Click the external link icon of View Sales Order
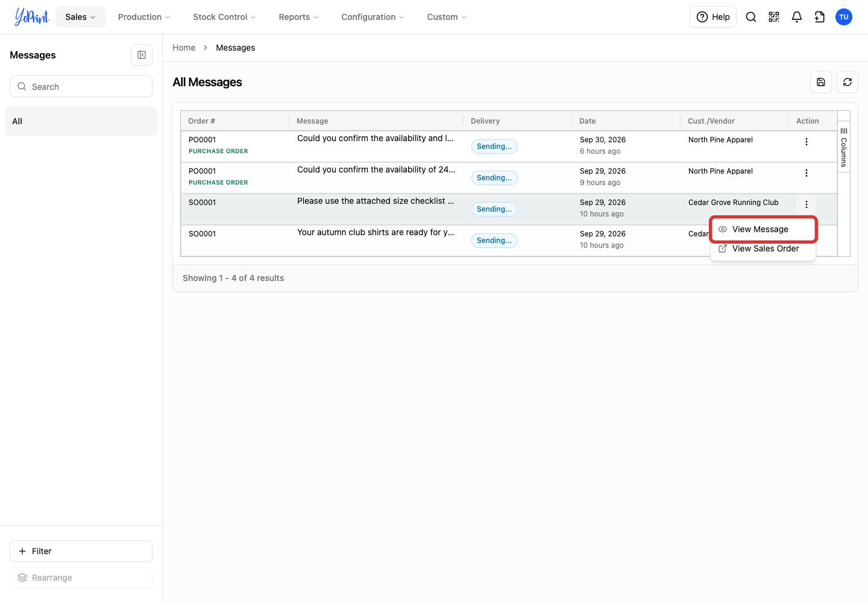 pyautogui.click(x=723, y=248)
